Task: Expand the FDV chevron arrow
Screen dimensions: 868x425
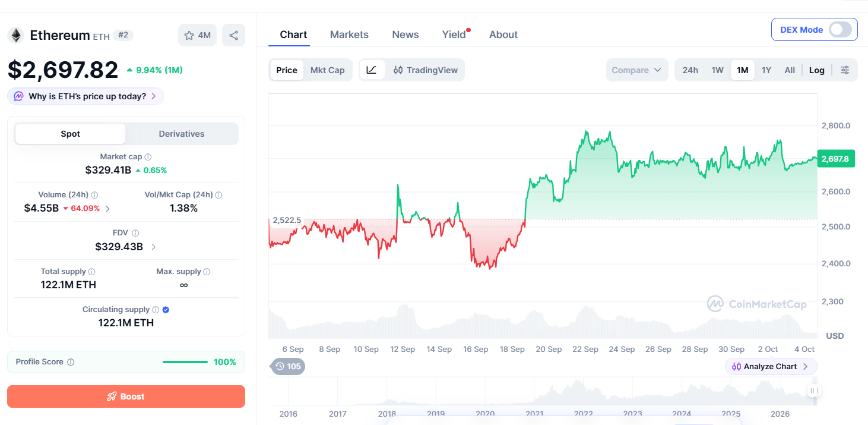Action: 154,247
